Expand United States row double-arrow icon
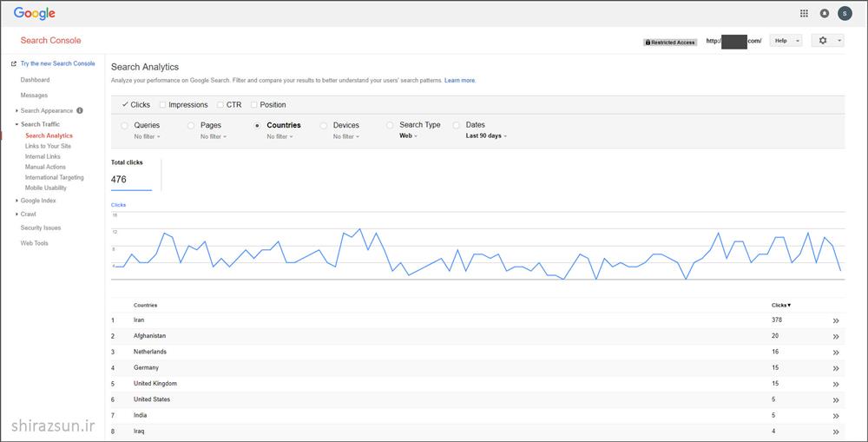Image resolution: width=868 pixels, height=442 pixels. click(836, 400)
